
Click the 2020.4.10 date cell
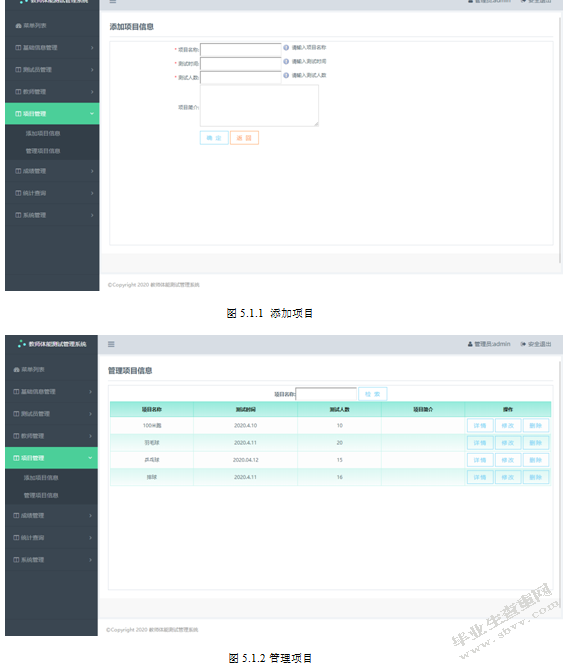245,425
